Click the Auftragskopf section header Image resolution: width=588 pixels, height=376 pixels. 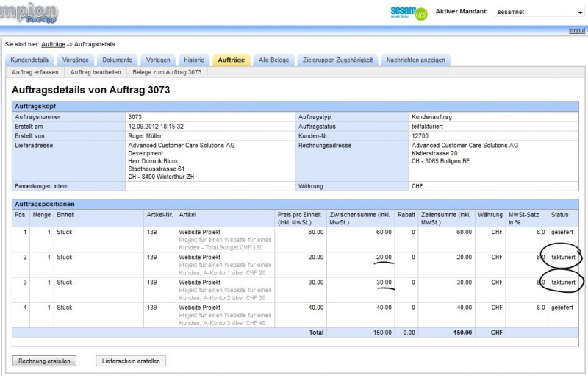tap(295, 106)
